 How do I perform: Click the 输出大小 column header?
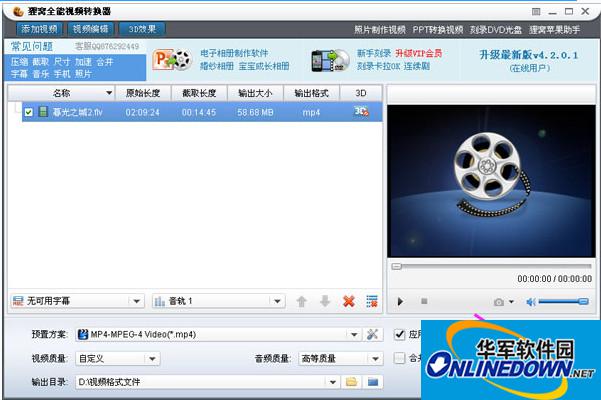coord(255,93)
